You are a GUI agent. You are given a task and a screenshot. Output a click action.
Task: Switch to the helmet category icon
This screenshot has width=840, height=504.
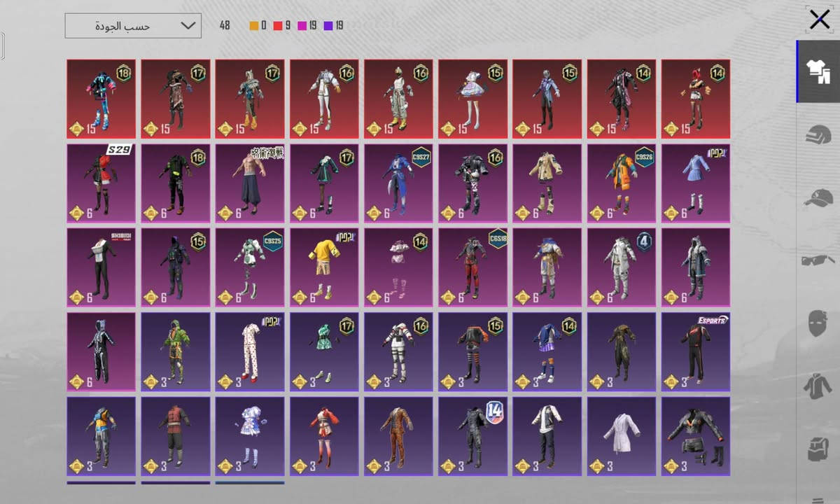pos(818,134)
